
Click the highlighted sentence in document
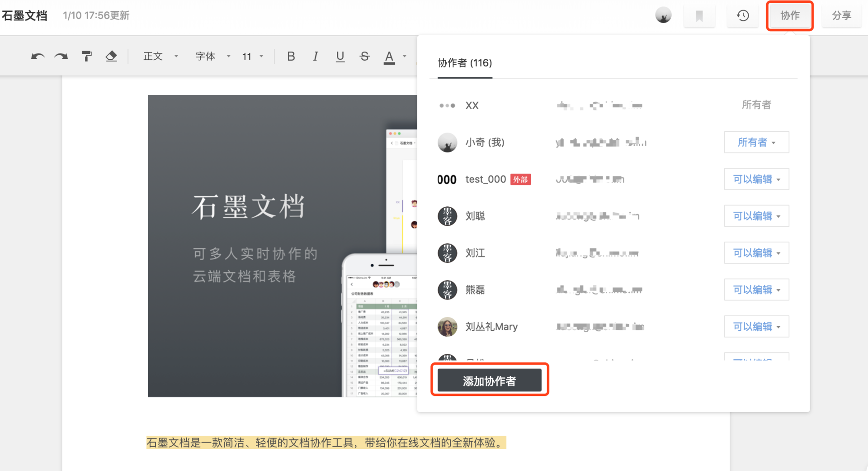326,442
